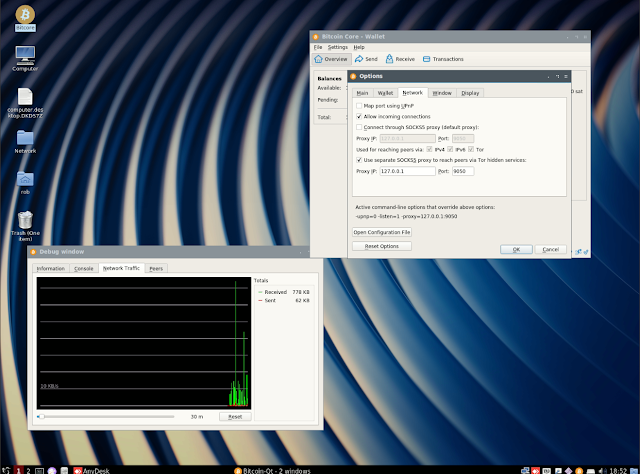Image resolution: width=640 pixels, height=474 pixels.
Task: Select the Network tab in Options
Action: [x=413, y=93]
